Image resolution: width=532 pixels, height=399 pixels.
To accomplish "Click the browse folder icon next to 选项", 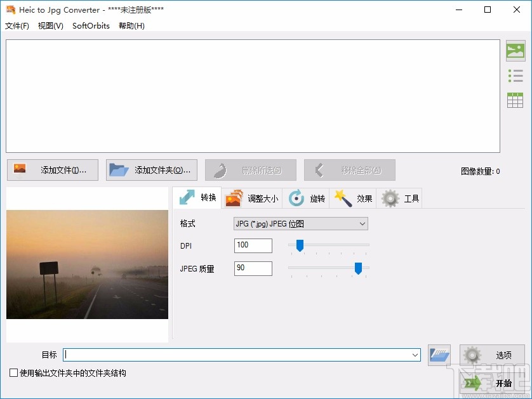I will (x=439, y=355).
